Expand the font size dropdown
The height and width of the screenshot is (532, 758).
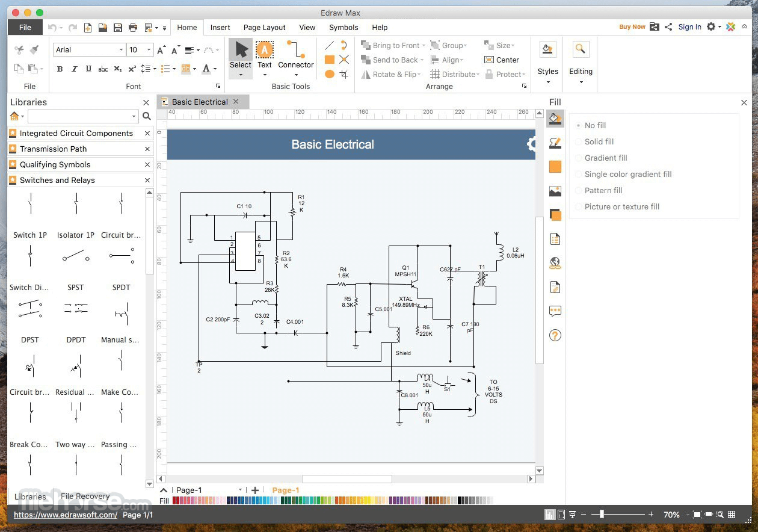pyautogui.click(x=149, y=50)
